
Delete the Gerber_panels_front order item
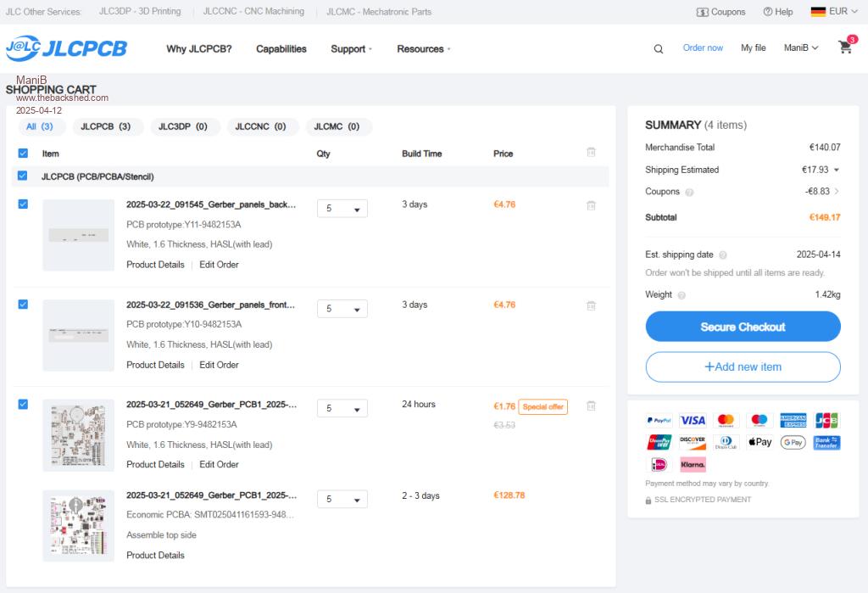click(x=591, y=305)
